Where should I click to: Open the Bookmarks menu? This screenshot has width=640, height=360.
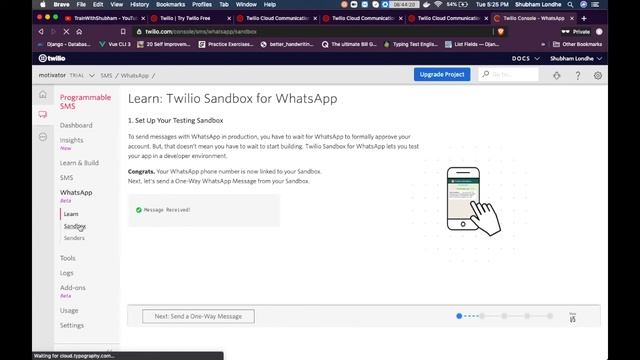pos(171,4)
